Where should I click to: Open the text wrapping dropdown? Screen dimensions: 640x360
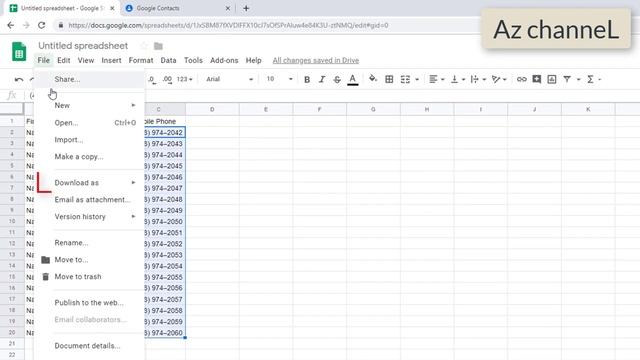click(x=478, y=79)
